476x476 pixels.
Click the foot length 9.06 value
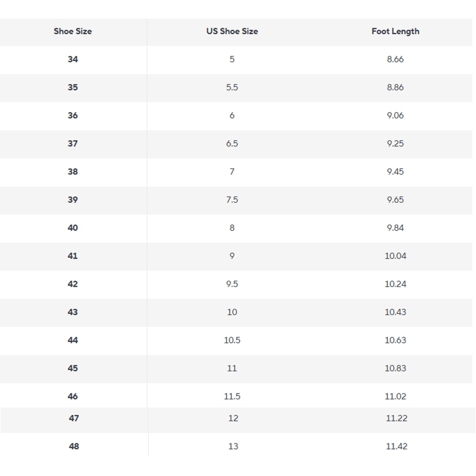(x=395, y=115)
